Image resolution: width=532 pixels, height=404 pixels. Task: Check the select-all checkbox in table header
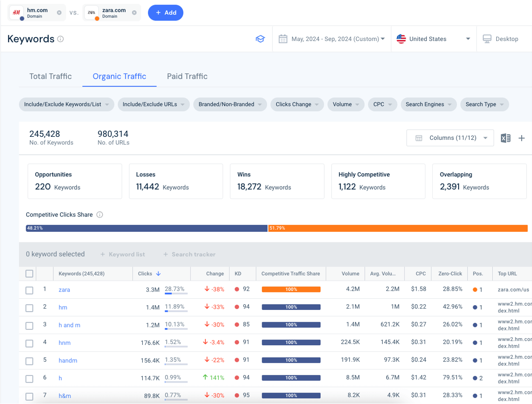(29, 274)
